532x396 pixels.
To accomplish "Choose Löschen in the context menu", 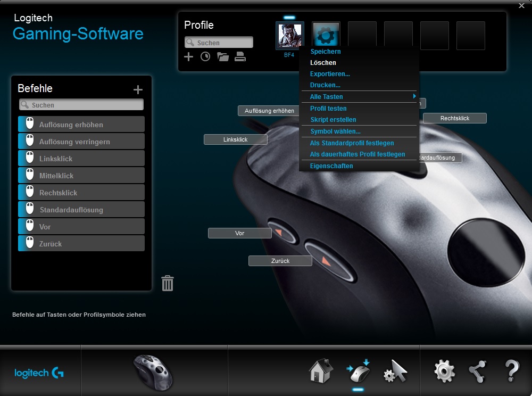I will (359, 63).
